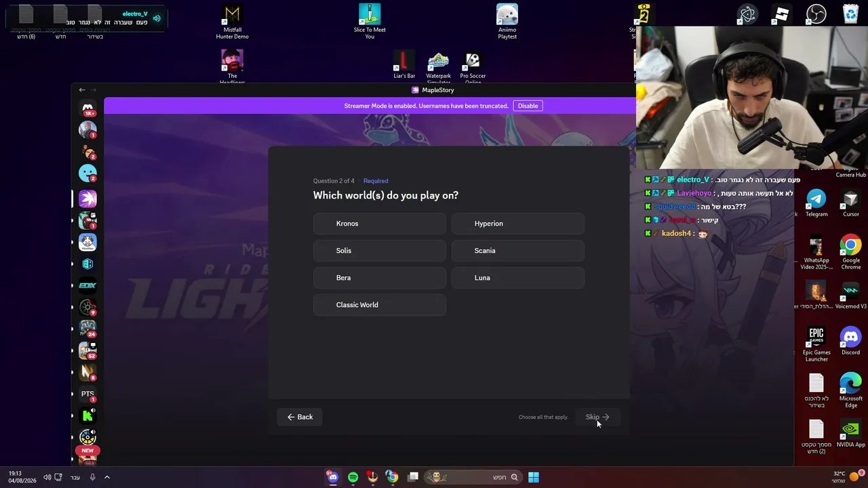This screenshot has height=488, width=868.
Task: Open Mistfall Hunter Demo desktop shortcut
Action: click(232, 22)
